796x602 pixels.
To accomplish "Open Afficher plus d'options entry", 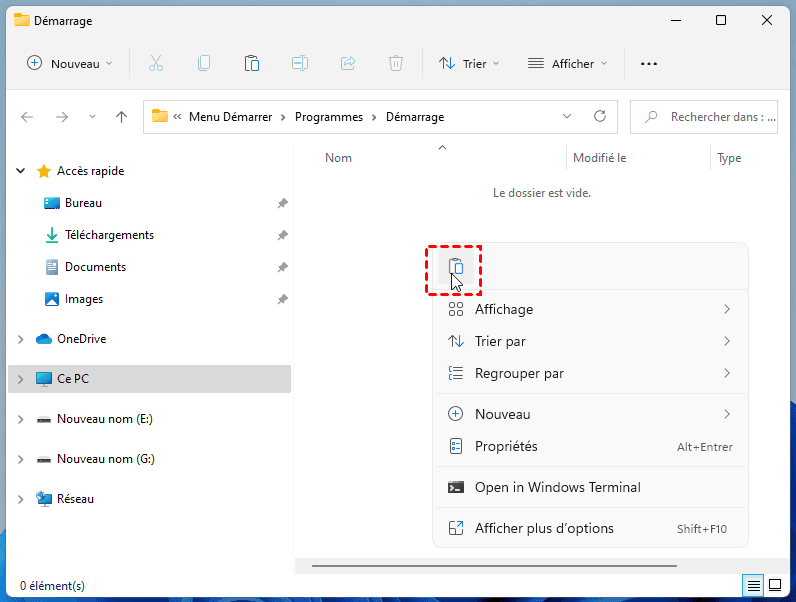I will 544,528.
